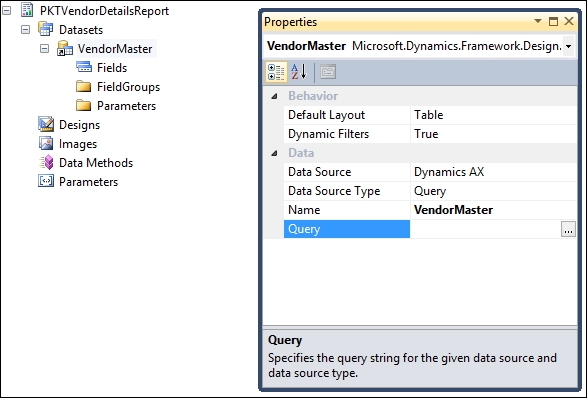Collapse the Behavior property category

274,96
